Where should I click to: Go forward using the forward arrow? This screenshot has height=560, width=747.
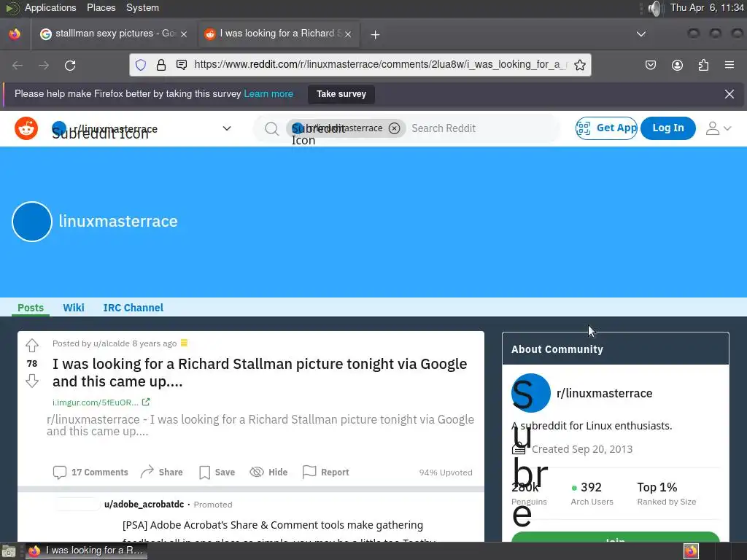coord(44,65)
